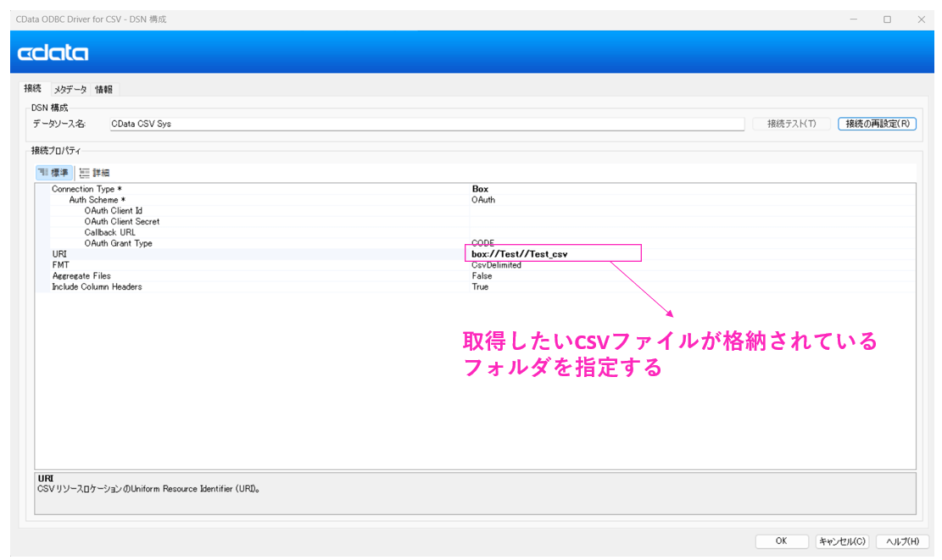Image resolution: width=942 pixels, height=560 pixels.
Task: Switch to the 接続 tab
Action: click(x=32, y=89)
